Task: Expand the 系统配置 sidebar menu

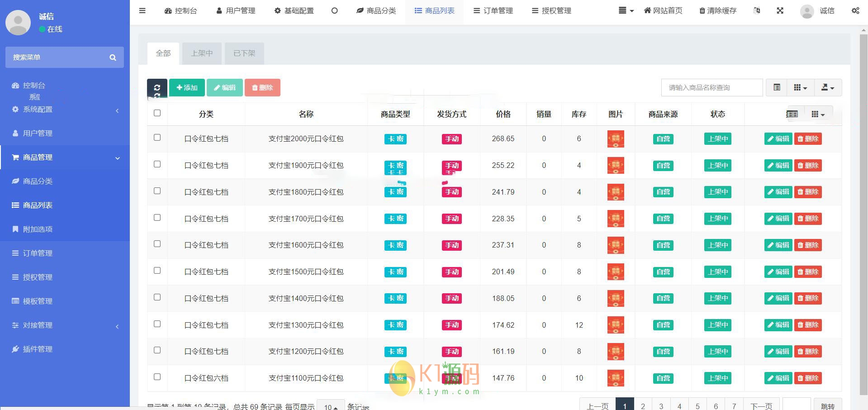Action: [65, 110]
